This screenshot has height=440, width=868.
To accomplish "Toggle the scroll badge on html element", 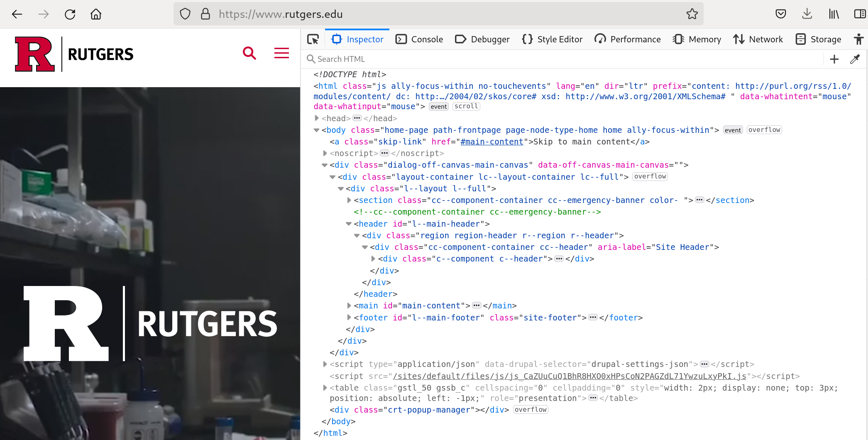I will pyautogui.click(x=466, y=107).
